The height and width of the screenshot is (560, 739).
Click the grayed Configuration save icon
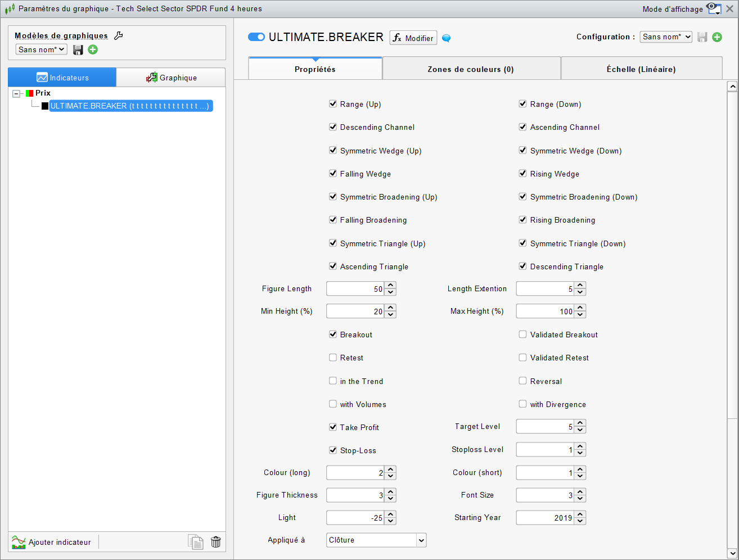tap(702, 37)
